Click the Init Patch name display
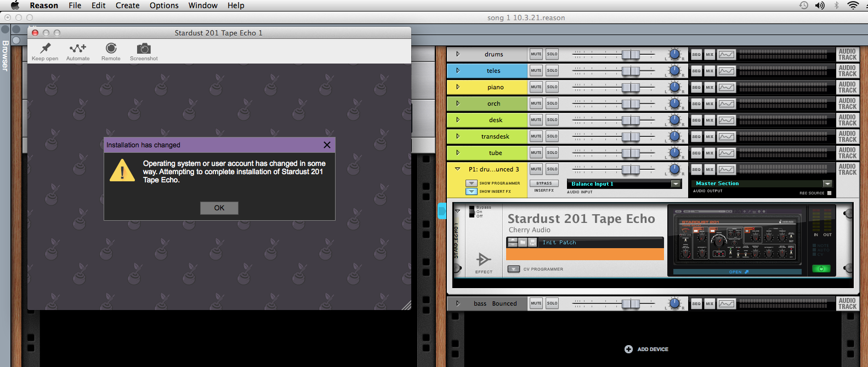This screenshot has height=367, width=868. pos(601,242)
